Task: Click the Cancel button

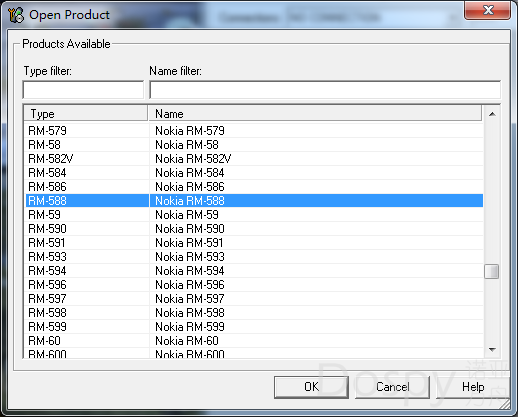Action: click(x=392, y=387)
